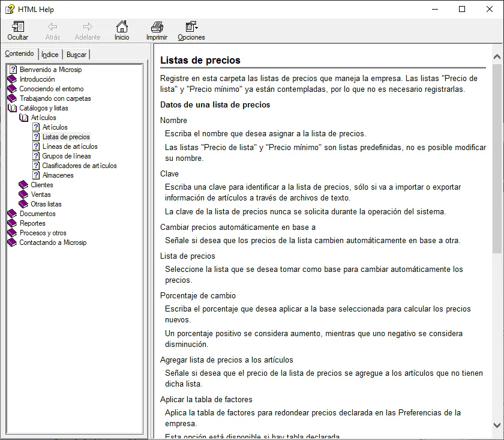Expand Trabajando con carpetas book icon
The height and width of the screenshot is (440, 504).
click(12, 98)
